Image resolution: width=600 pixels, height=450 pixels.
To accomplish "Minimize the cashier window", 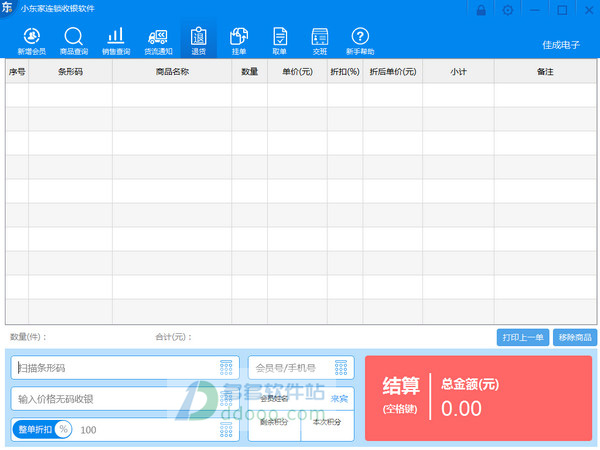I will click(535, 10).
